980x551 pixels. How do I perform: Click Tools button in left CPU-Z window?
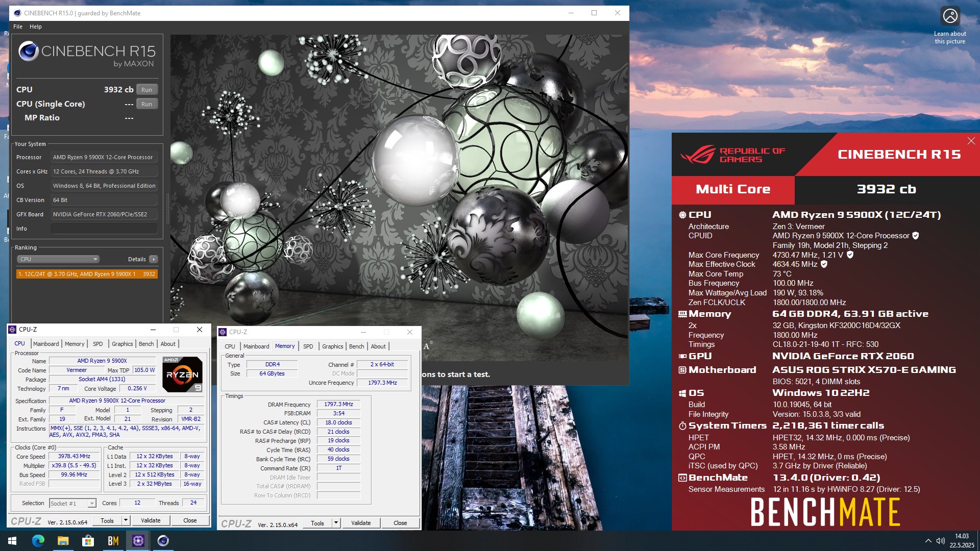107,520
